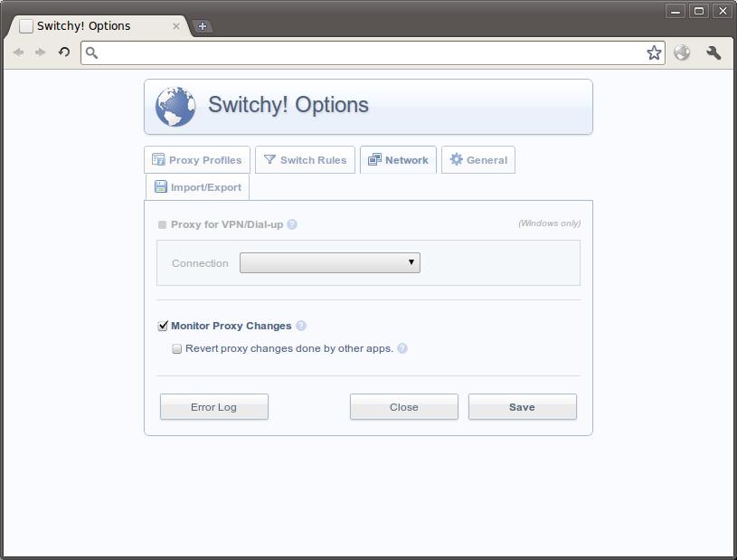The image size is (737, 560).
Task: Click the Switchy! Options page heading
Action: pos(288,104)
